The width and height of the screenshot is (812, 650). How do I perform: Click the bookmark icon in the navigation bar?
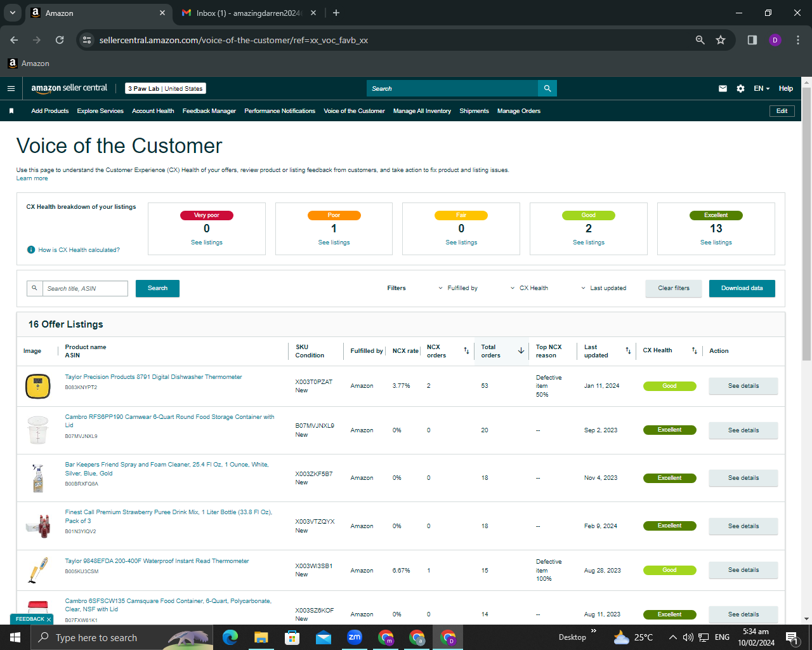click(11, 111)
